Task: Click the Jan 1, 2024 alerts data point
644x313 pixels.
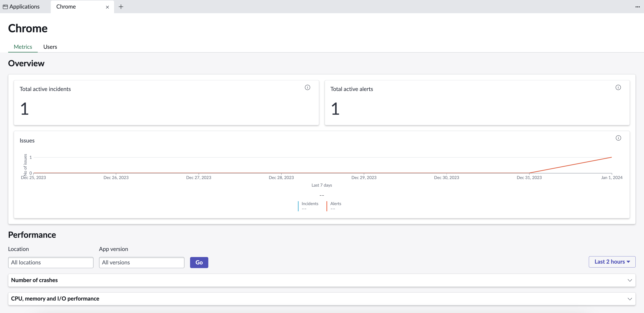Action: (x=612, y=157)
